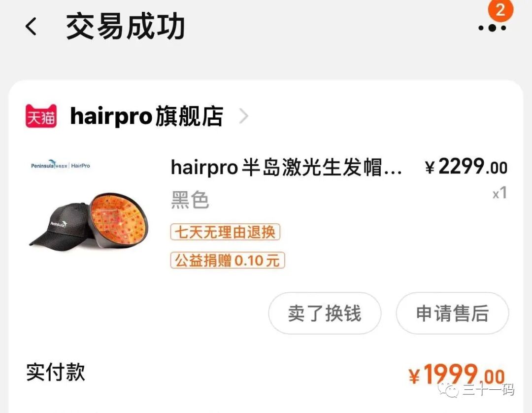The height and width of the screenshot is (413, 532).
Task: Tap the 交易成功 page title
Action: click(x=126, y=27)
